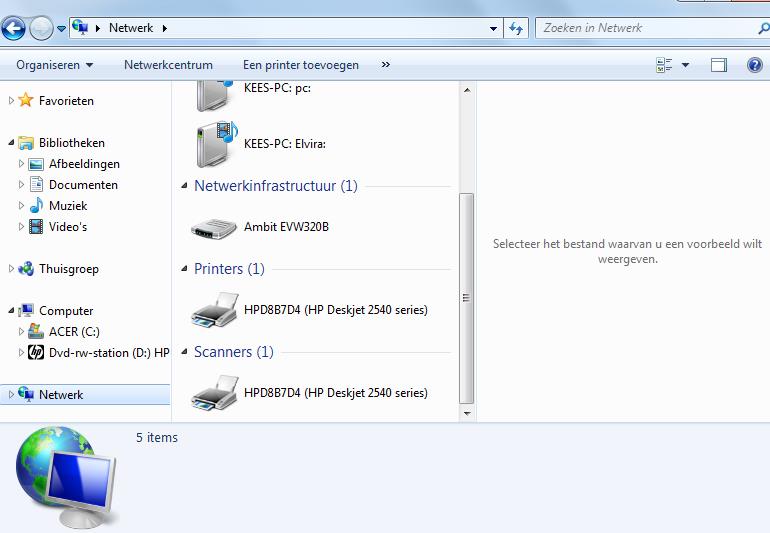Toggle the preview pane button
Viewport: 770px width, 533px height.
(718, 65)
